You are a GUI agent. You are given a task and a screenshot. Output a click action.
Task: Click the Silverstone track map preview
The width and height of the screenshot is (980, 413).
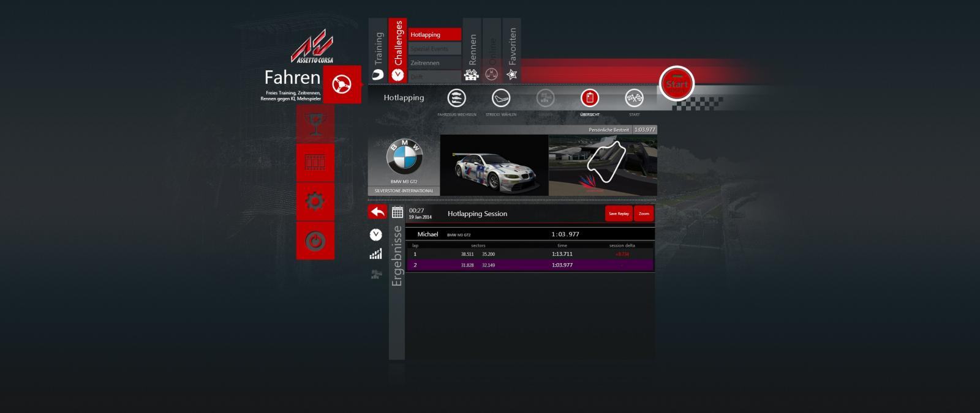[603, 165]
